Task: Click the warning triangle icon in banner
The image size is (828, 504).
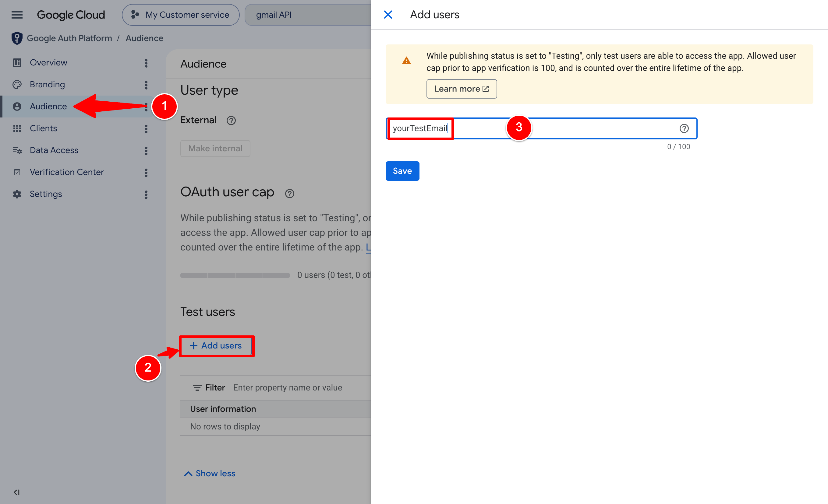Action: click(406, 61)
